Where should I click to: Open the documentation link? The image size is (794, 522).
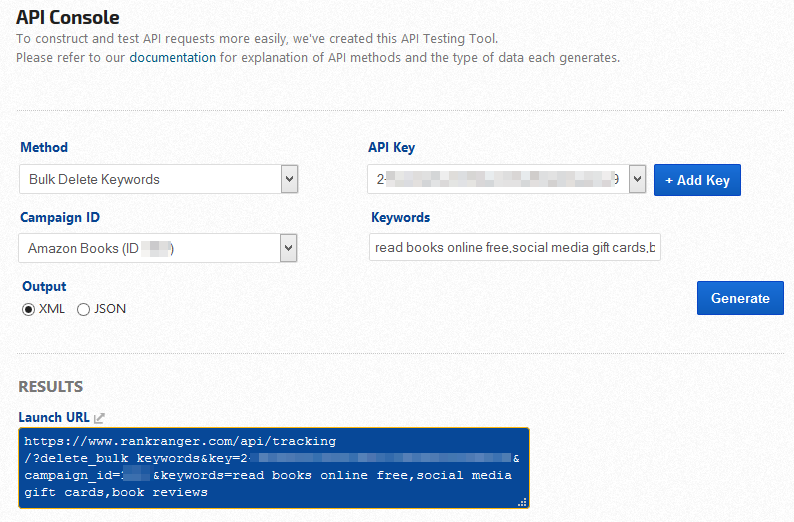(172, 58)
